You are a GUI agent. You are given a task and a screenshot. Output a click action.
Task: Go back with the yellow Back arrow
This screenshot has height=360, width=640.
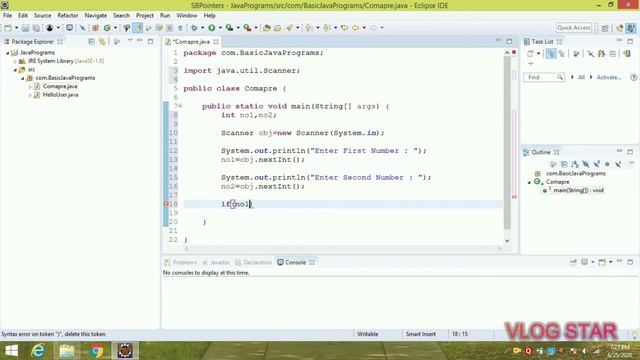[x=356, y=28]
